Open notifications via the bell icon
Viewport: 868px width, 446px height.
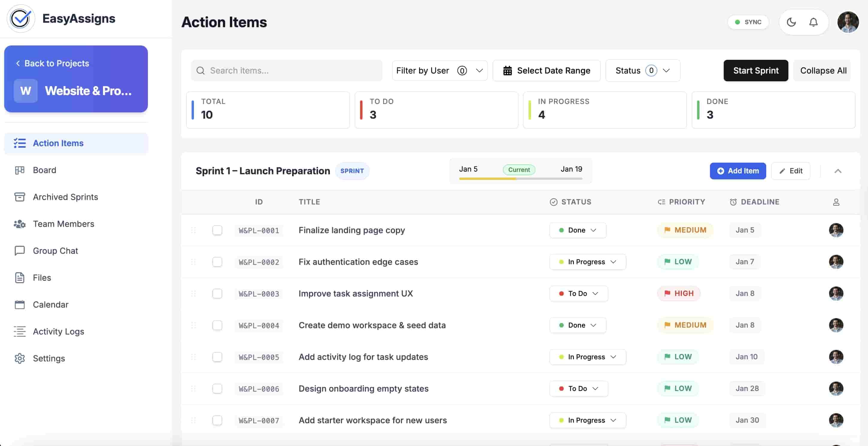tap(814, 22)
